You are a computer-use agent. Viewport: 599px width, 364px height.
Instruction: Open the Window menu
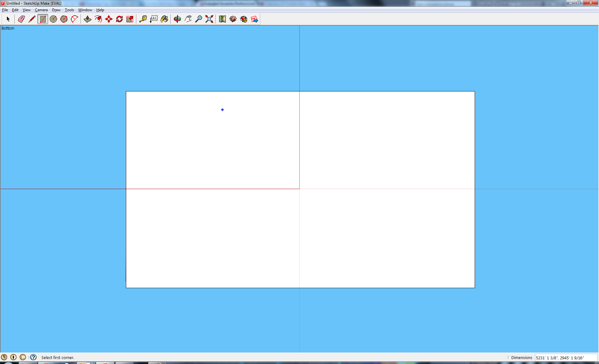pos(85,10)
